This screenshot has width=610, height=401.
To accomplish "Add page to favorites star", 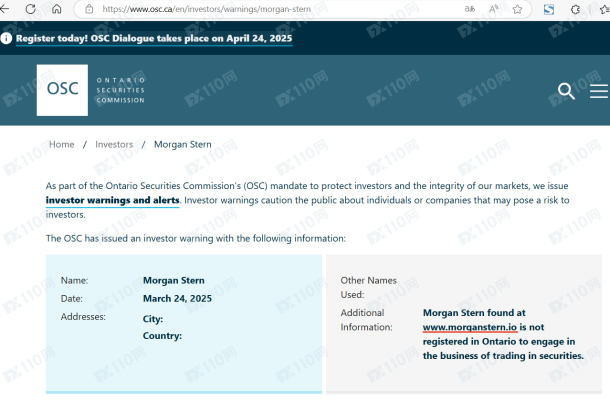I will click(x=517, y=9).
